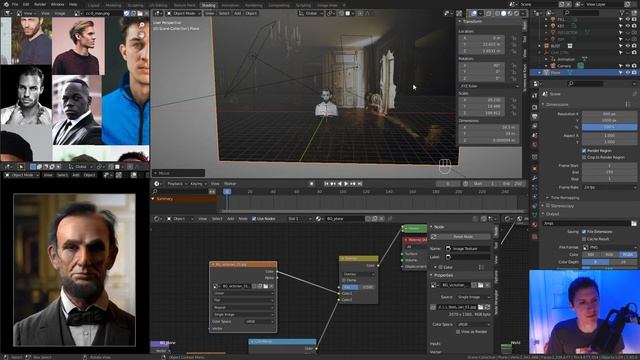Click the node Name field Image Texture

pos(467,249)
